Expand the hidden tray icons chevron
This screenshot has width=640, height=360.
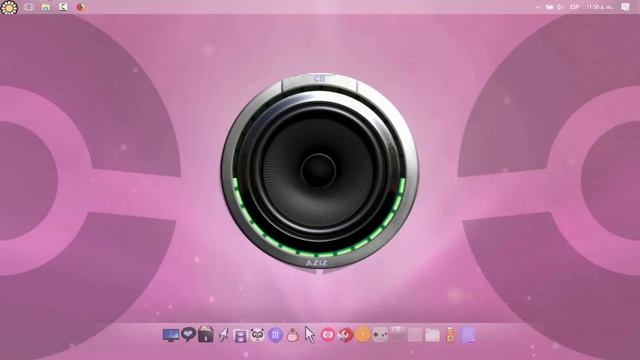(538, 7)
